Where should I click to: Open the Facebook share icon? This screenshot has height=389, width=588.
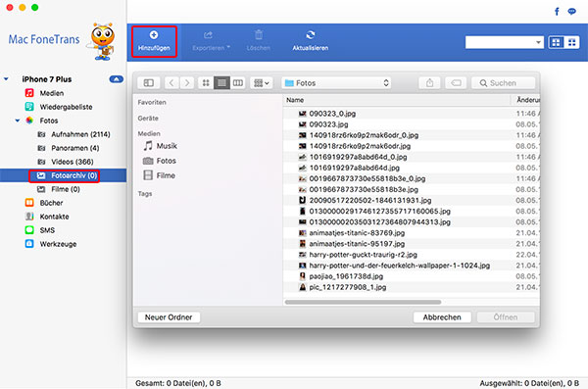pos(557,12)
